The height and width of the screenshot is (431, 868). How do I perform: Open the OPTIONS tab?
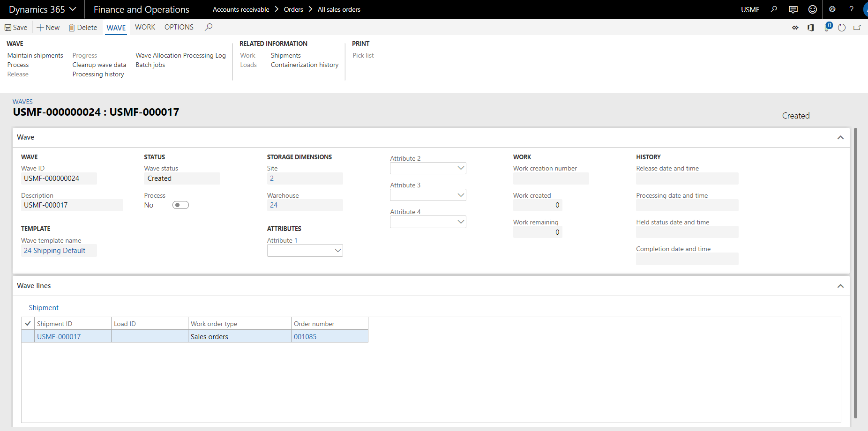pyautogui.click(x=179, y=27)
